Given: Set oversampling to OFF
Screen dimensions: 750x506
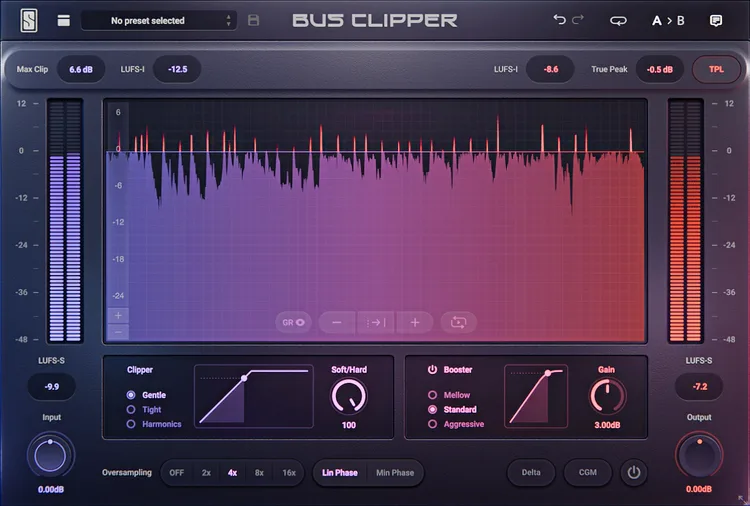Looking at the screenshot, I should (x=176, y=473).
